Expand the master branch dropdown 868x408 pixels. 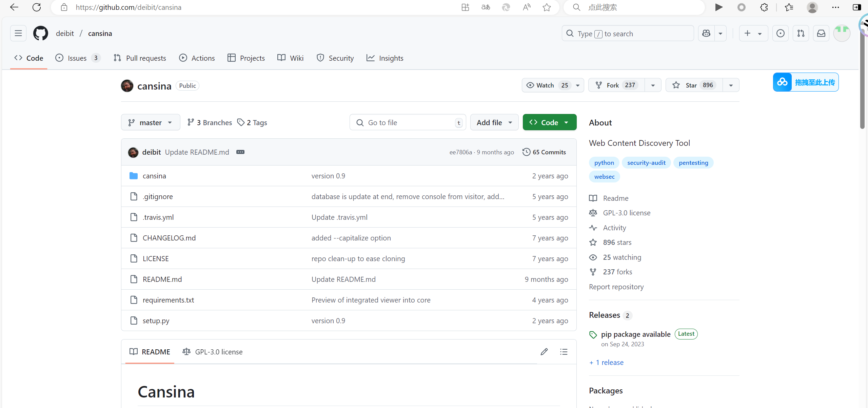(x=150, y=122)
